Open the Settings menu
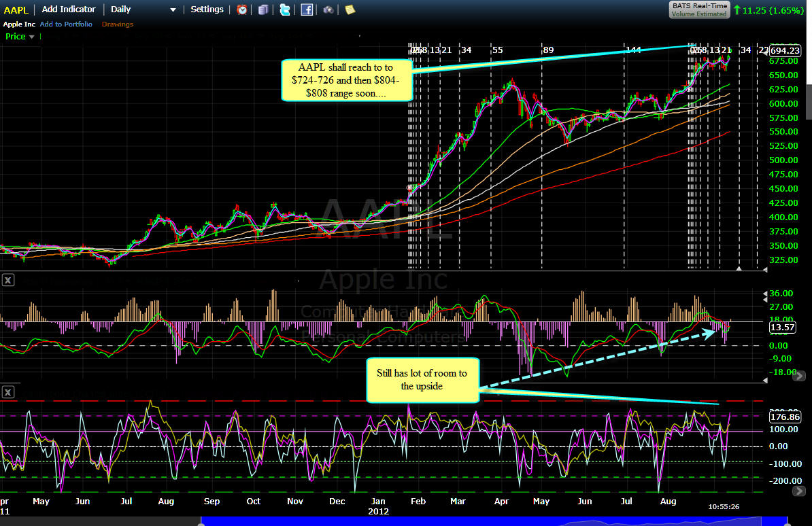This screenshot has width=812, height=526. tap(207, 10)
